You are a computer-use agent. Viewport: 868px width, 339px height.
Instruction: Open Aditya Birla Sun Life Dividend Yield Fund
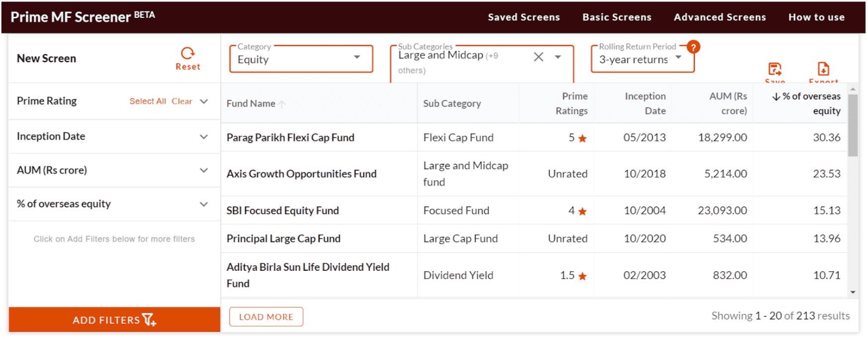(x=308, y=275)
